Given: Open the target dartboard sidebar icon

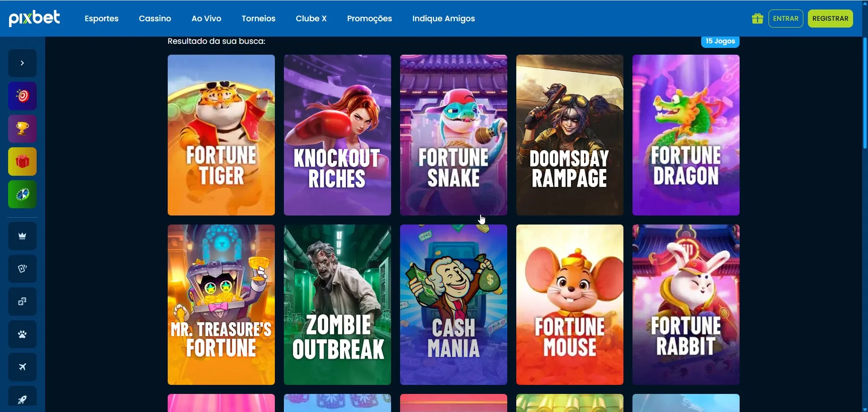Looking at the screenshot, I should [x=22, y=96].
